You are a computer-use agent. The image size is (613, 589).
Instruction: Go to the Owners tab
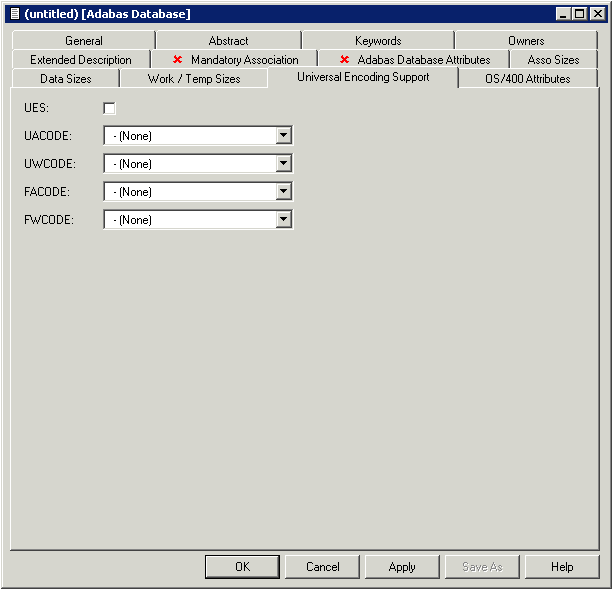526,41
